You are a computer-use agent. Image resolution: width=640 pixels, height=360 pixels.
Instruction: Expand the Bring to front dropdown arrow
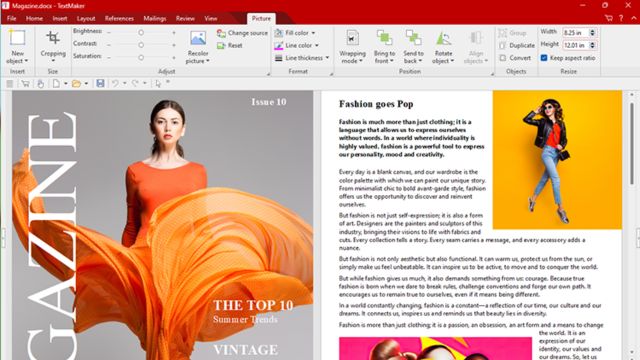(x=392, y=61)
